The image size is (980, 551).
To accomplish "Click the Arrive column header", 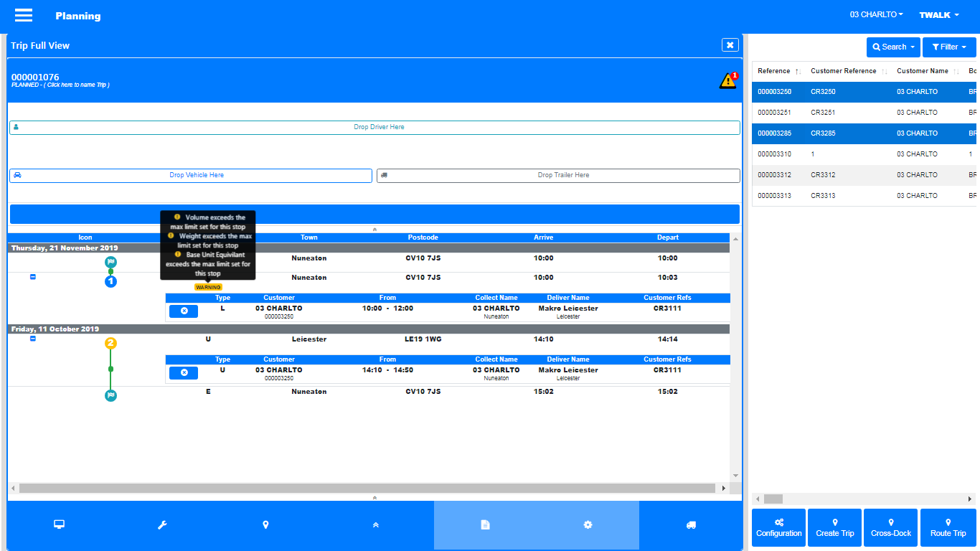I will [544, 237].
